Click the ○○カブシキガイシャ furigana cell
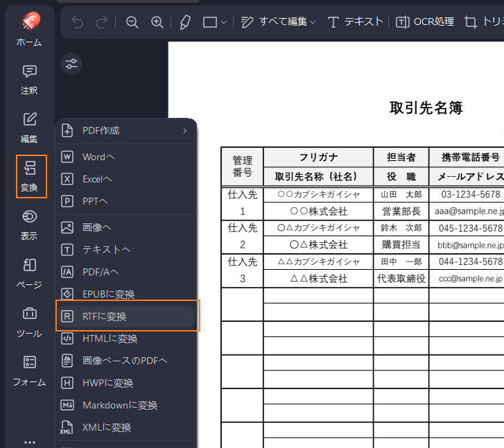Viewport: 504px width, 448px height. coord(318,195)
